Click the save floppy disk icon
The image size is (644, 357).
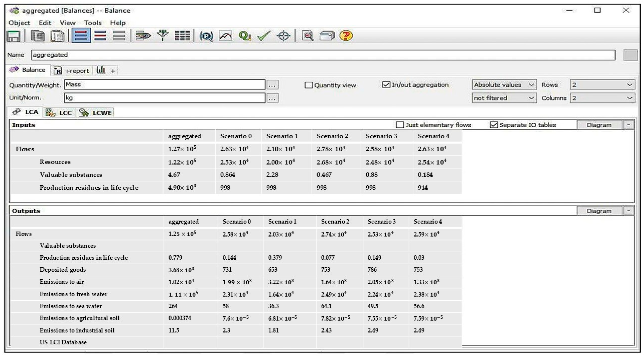click(x=13, y=36)
